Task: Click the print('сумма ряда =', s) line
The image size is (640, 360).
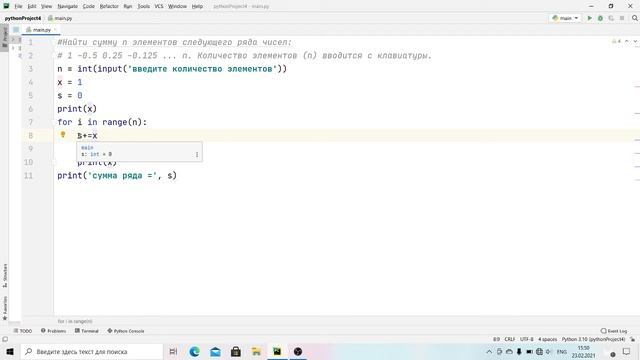Action: pyautogui.click(x=117, y=176)
